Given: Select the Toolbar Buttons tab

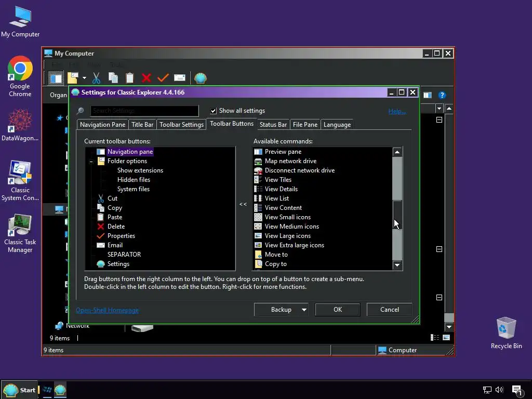Looking at the screenshot, I should point(232,124).
